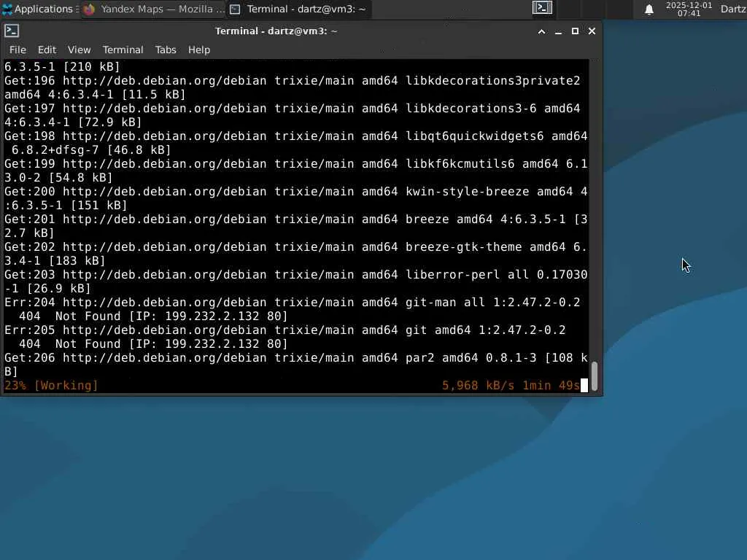
Task: Open the Edit menu
Action: click(x=47, y=50)
